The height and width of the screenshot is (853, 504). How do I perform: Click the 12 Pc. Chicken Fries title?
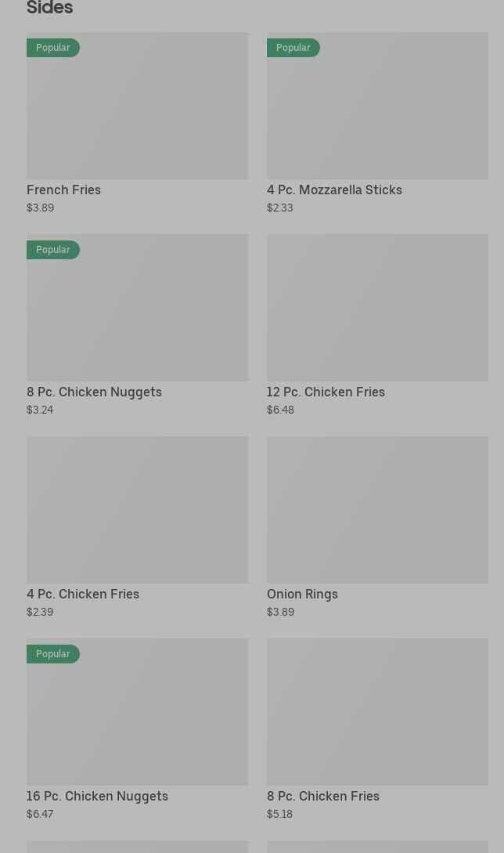coord(326,392)
